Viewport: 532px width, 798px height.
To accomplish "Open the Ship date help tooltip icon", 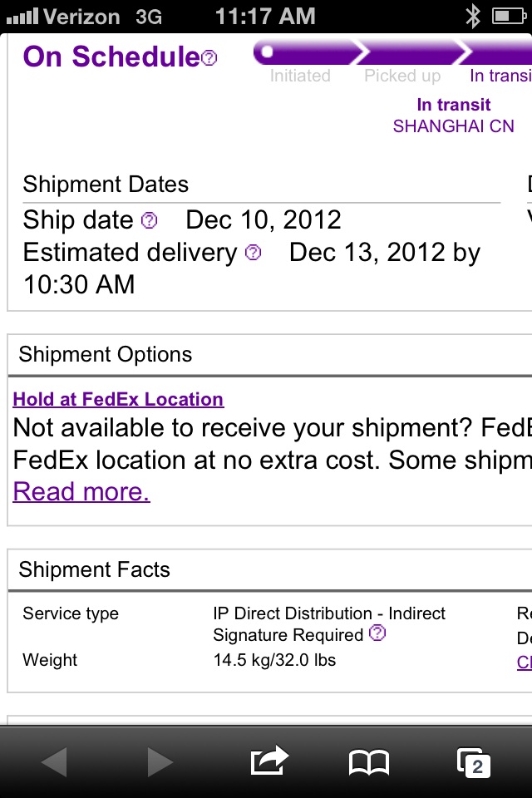I will pos(149,220).
